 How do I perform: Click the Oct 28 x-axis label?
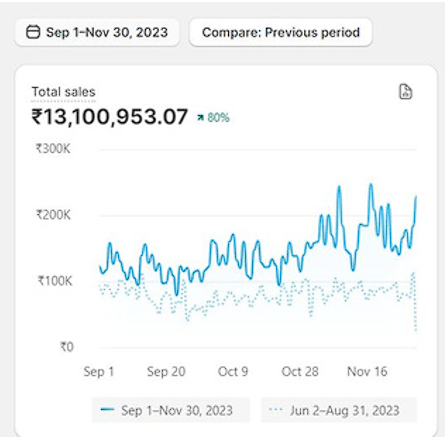click(300, 371)
